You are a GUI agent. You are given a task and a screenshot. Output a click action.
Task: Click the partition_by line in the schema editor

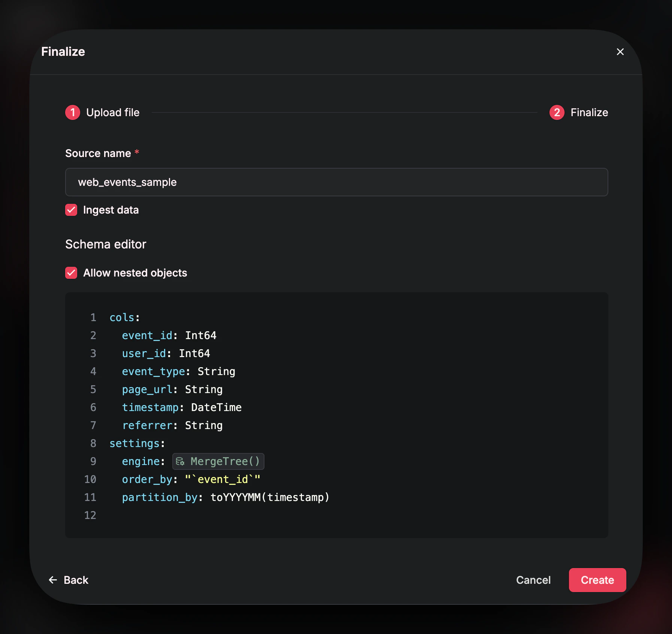225,497
